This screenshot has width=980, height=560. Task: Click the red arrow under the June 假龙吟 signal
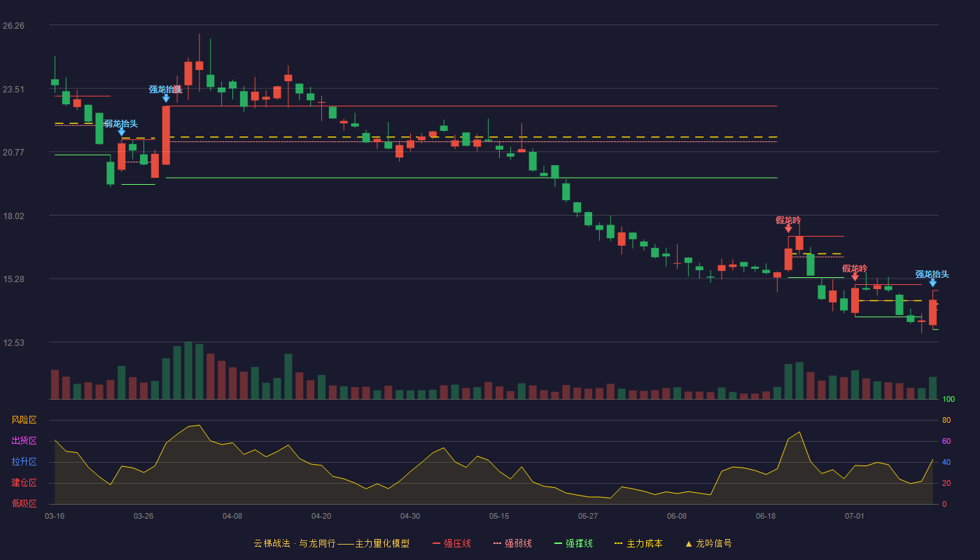coord(788,229)
